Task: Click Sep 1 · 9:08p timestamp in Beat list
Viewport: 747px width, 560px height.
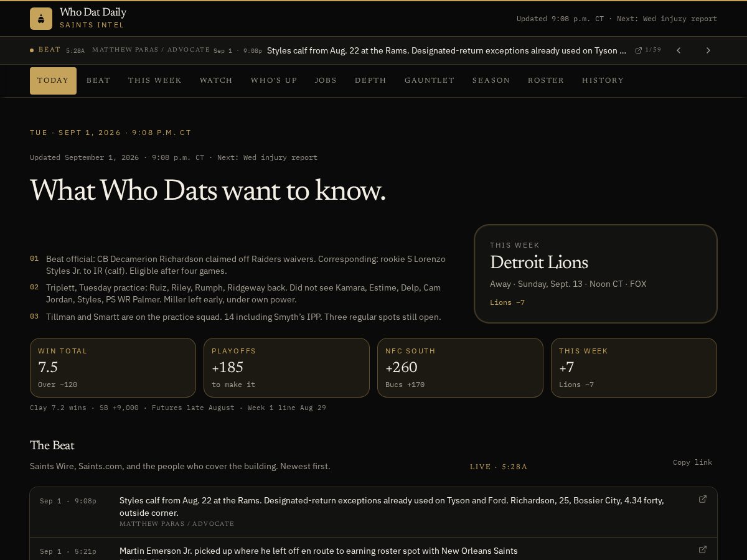Action: click(x=68, y=501)
